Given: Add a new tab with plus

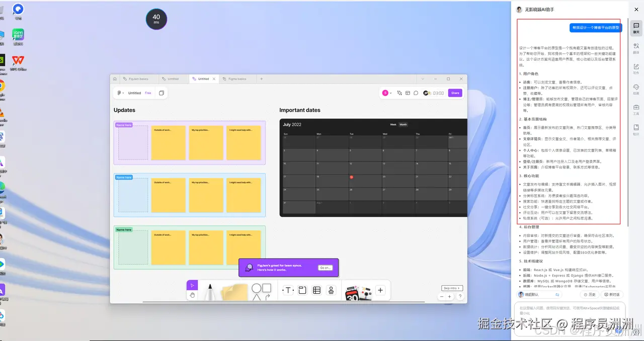Looking at the screenshot, I should pos(261,79).
